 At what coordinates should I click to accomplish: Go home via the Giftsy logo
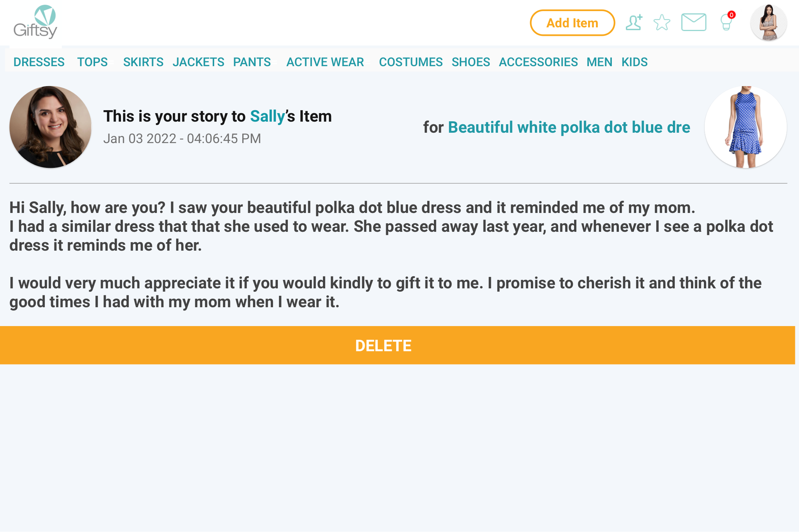tap(36, 23)
